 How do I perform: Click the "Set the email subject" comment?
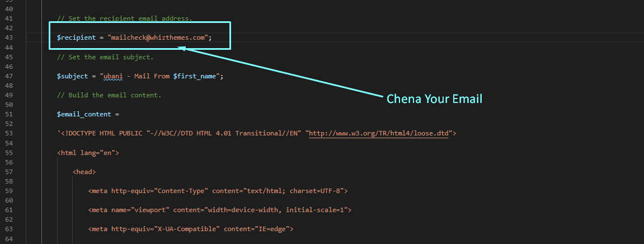pyautogui.click(x=105, y=57)
